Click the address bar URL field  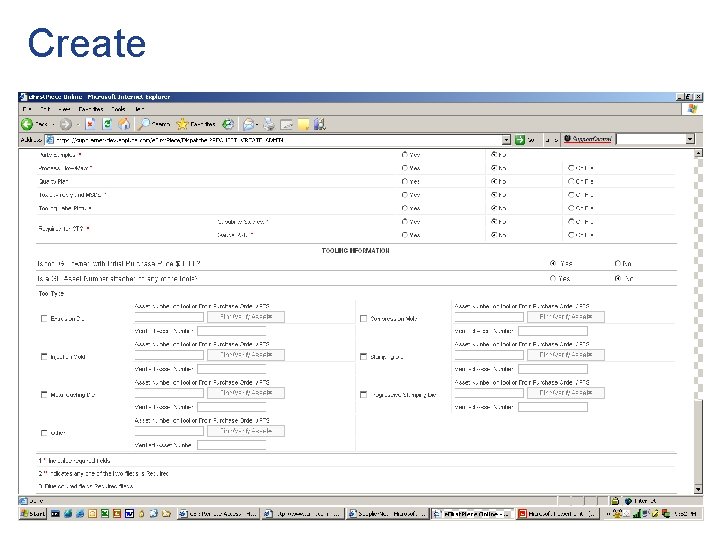point(278,140)
